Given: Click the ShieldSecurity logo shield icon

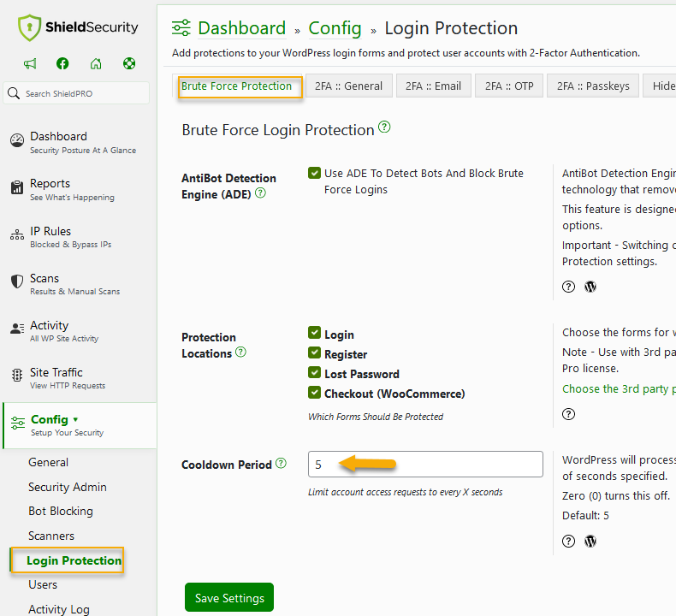Looking at the screenshot, I should pos(29,27).
